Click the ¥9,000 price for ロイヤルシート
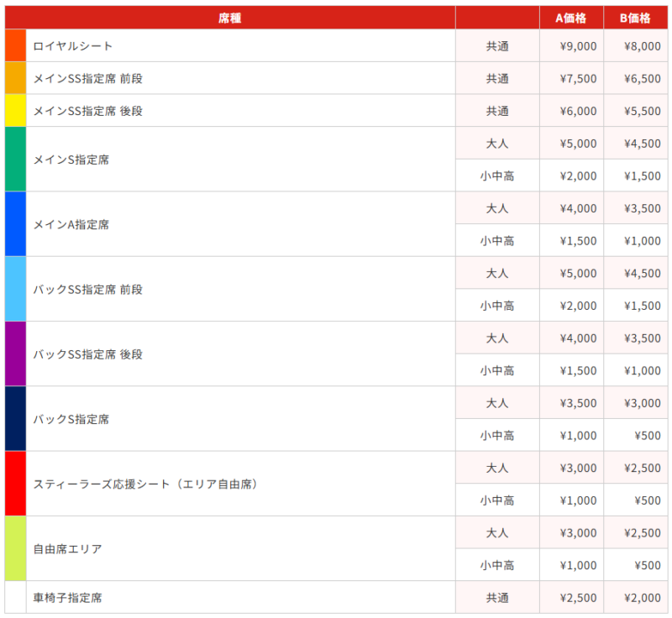 tap(578, 46)
